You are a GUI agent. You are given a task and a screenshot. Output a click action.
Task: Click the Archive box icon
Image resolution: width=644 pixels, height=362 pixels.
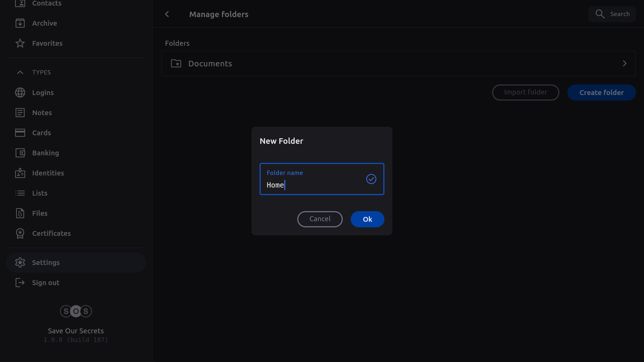click(x=20, y=23)
